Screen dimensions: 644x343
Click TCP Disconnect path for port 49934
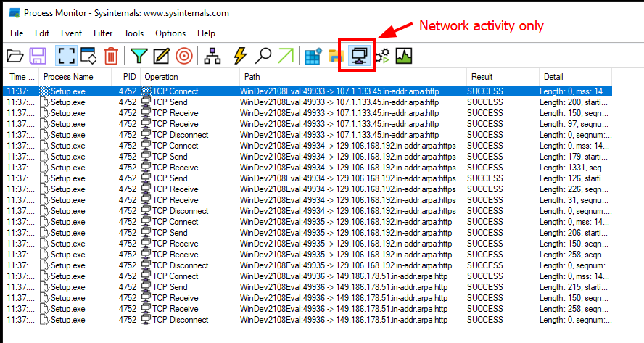click(348, 211)
